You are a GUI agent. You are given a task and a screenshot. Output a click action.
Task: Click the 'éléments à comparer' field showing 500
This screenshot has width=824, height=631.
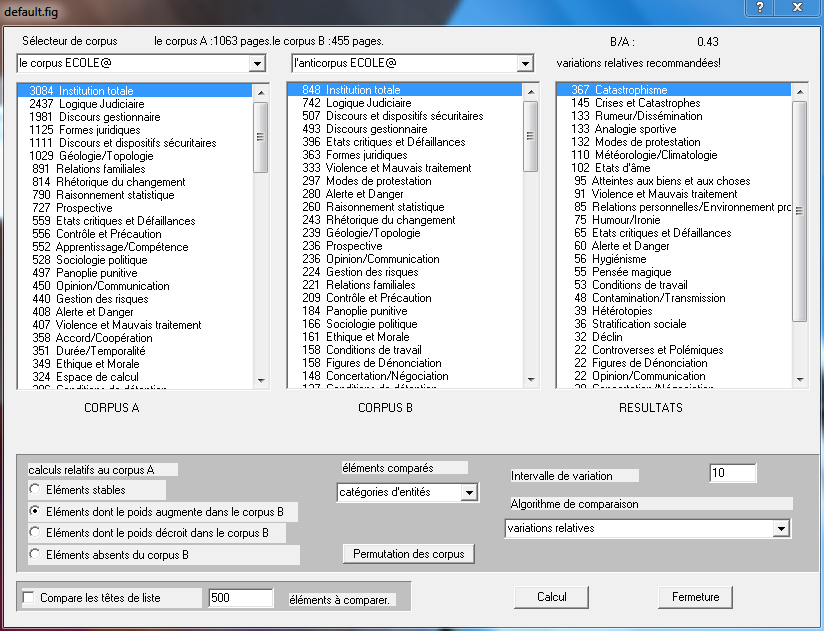(x=241, y=598)
